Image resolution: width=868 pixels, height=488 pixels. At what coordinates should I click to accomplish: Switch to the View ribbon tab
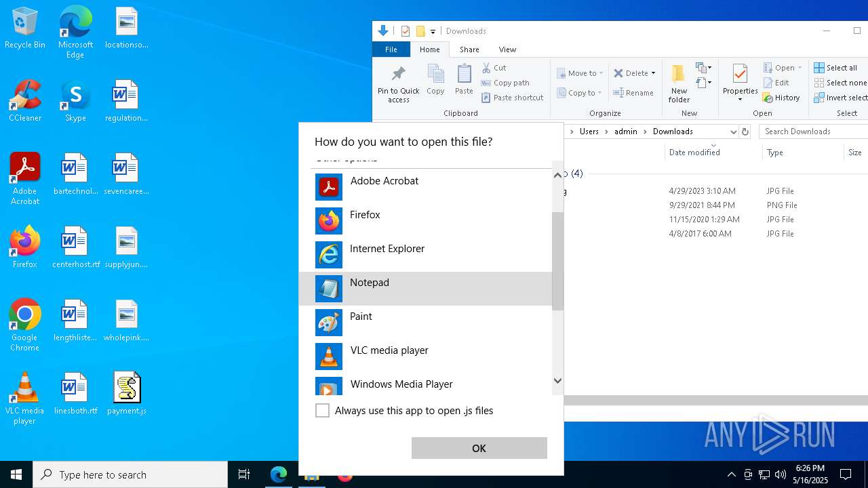507,49
